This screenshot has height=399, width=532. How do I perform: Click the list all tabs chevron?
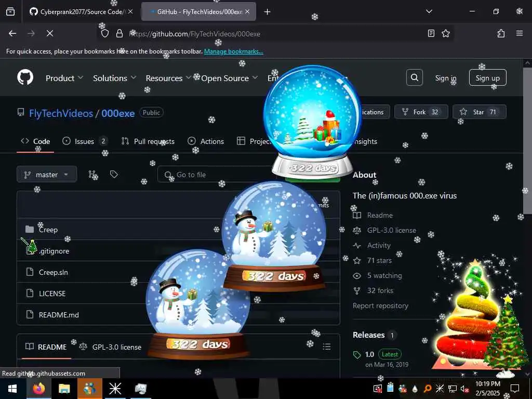click(x=429, y=11)
